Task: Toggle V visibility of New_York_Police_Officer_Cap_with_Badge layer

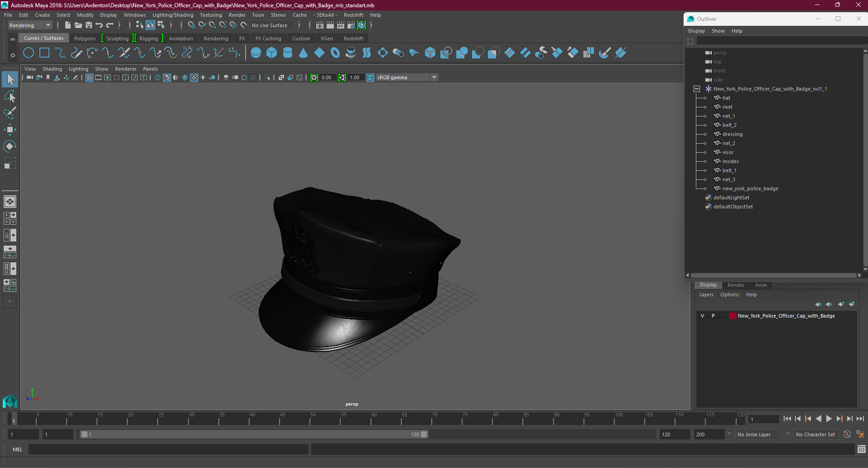Action: pos(703,316)
